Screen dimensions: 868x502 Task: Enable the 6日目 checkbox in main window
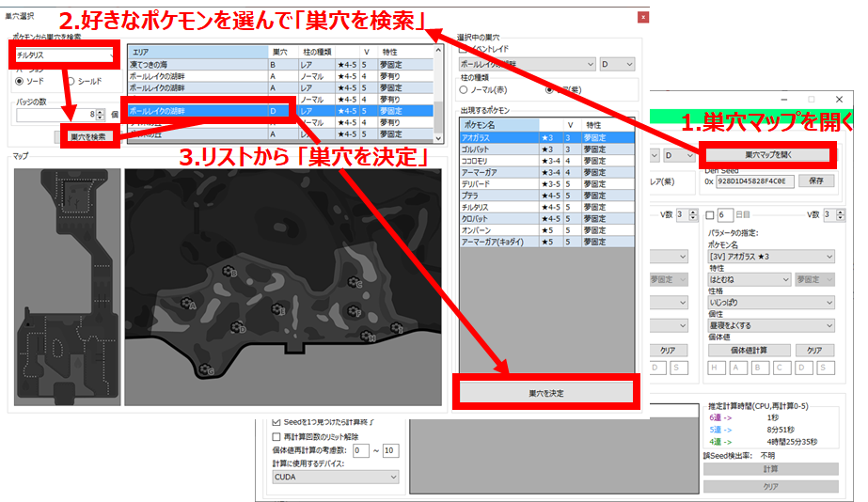click(710, 214)
